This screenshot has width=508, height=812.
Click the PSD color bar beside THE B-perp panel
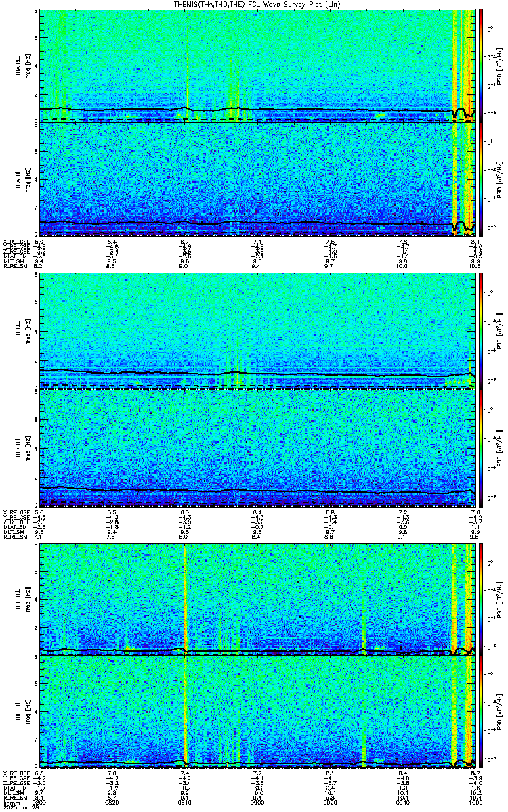tap(482, 599)
